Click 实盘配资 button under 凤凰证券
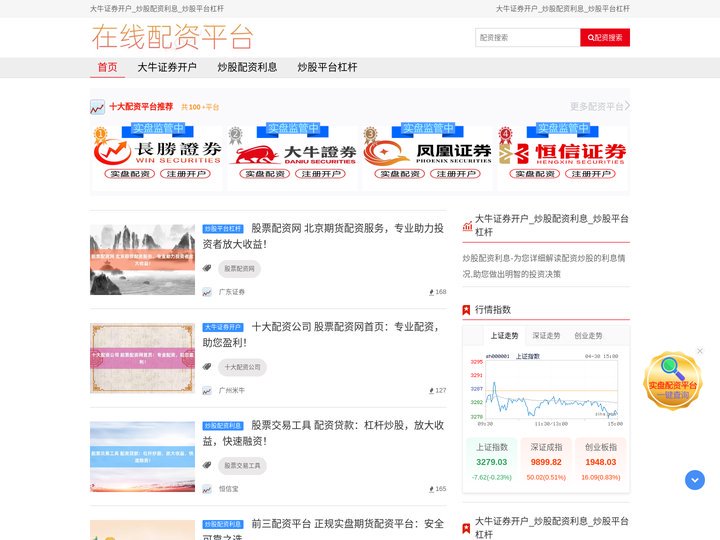The image size is (720, 540). [x=400, y=174]
